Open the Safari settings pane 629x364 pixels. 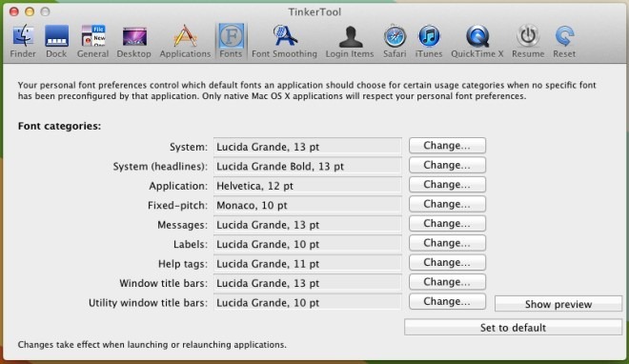[x=395, y=41]
